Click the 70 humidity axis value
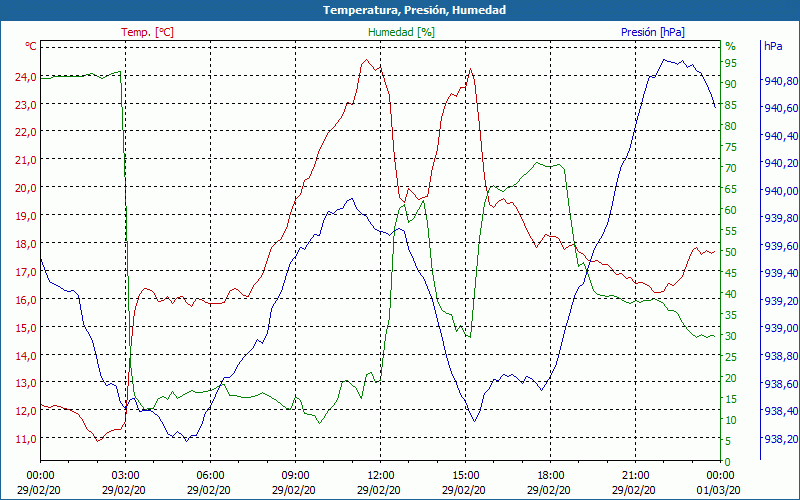Image resolution: width=800 pixels, height=500 pixels. (731, 168)
